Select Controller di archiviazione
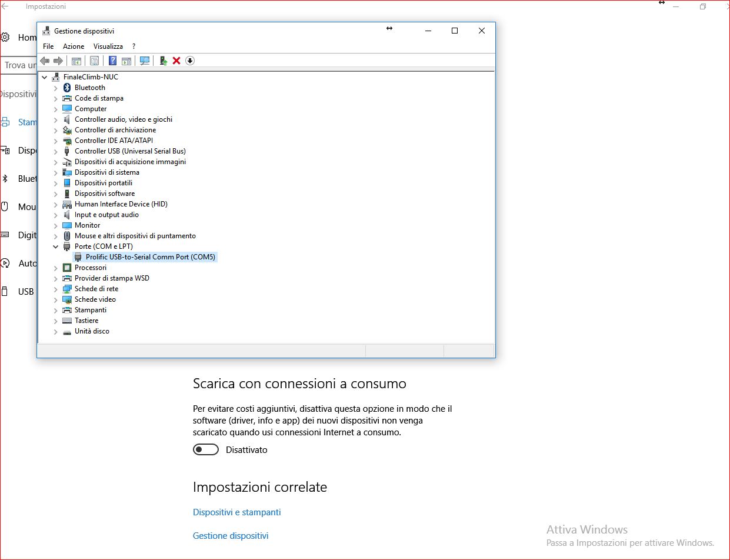This screenshot has width=730, height=560. coord(115,130)
